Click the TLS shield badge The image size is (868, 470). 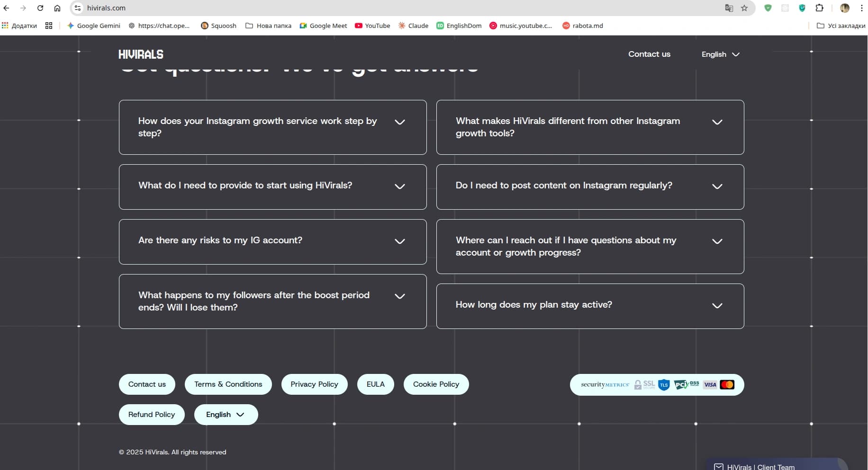[x=664, y=385]
